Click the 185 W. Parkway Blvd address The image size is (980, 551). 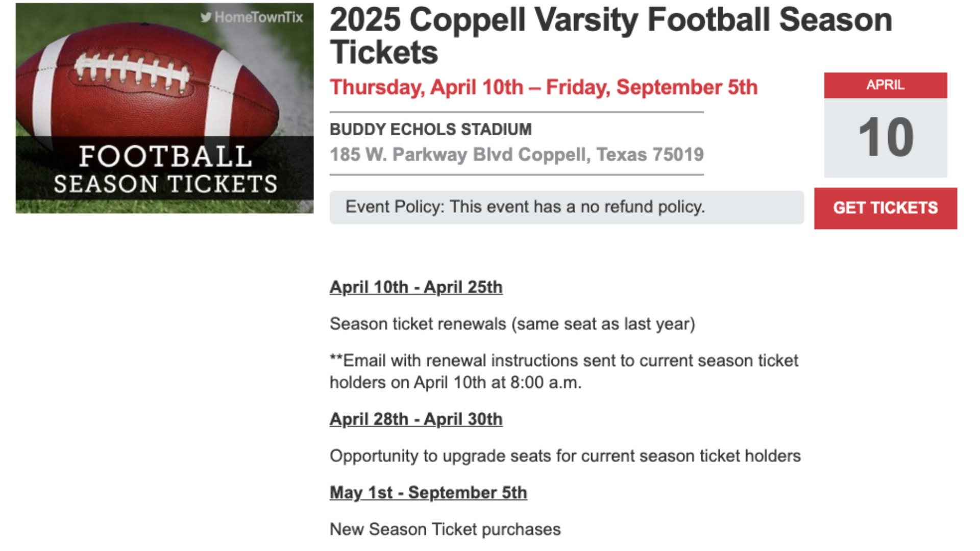517,155
